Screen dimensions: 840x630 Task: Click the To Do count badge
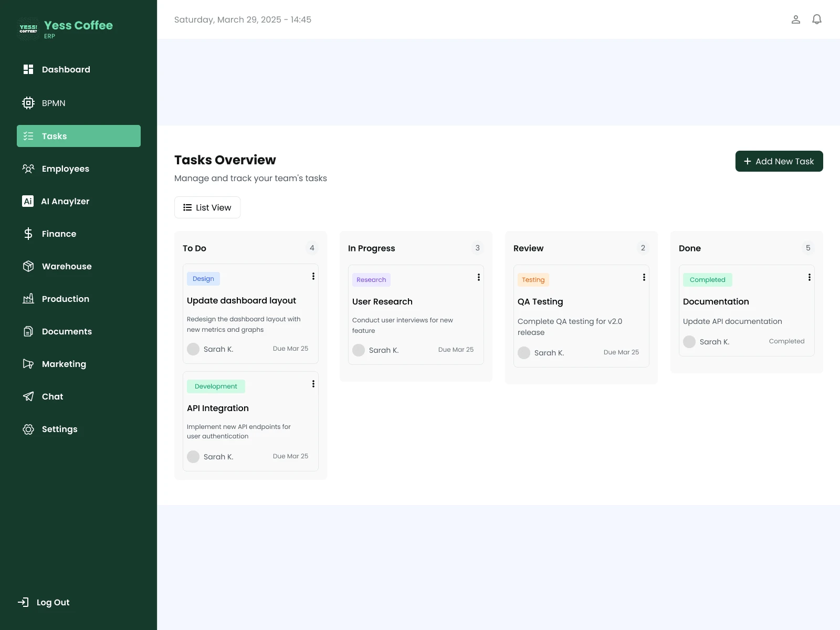coord(312,248)
